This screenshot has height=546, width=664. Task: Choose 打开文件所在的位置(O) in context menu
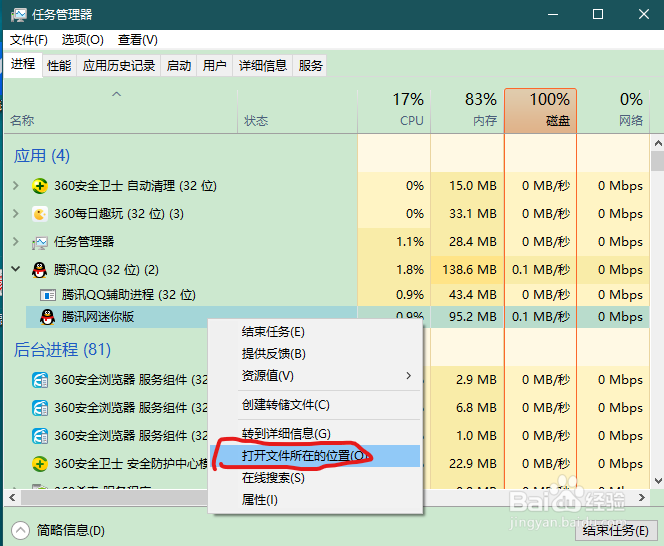tap(315, 456)
